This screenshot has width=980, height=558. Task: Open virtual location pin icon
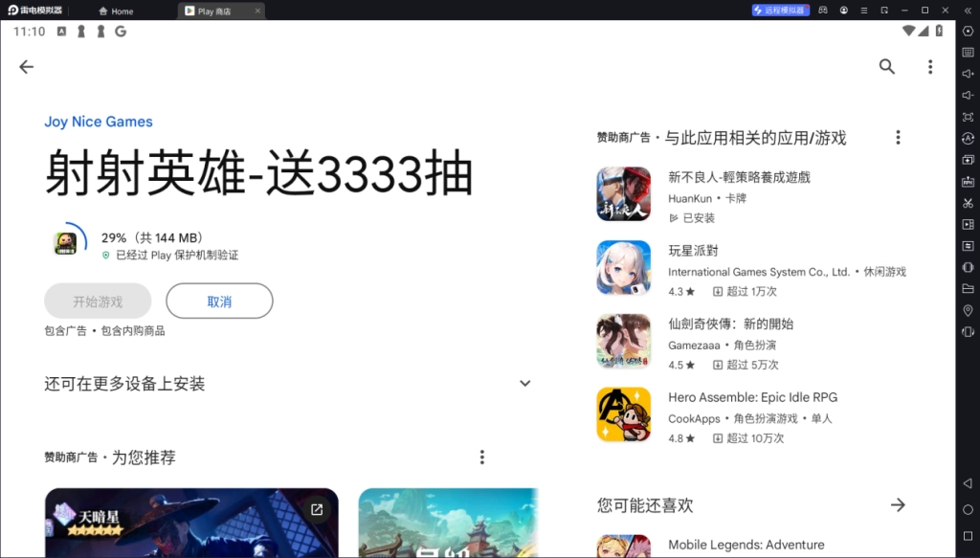969,310
